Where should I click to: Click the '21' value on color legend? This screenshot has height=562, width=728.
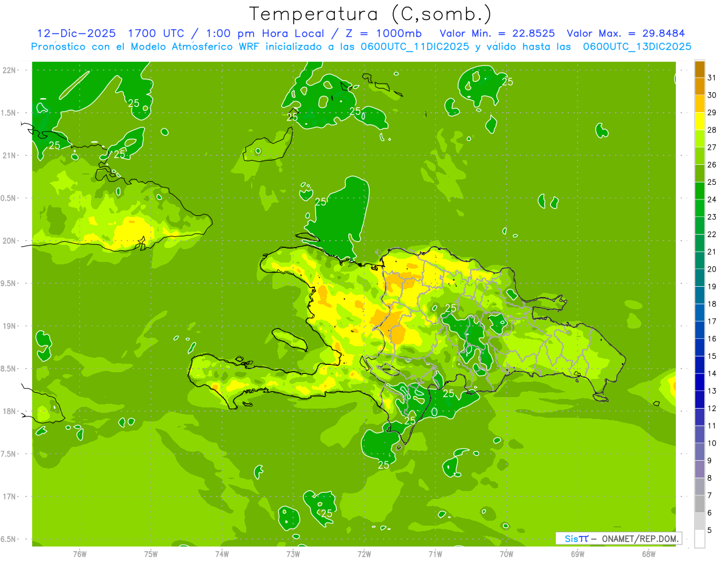point(712,252)
